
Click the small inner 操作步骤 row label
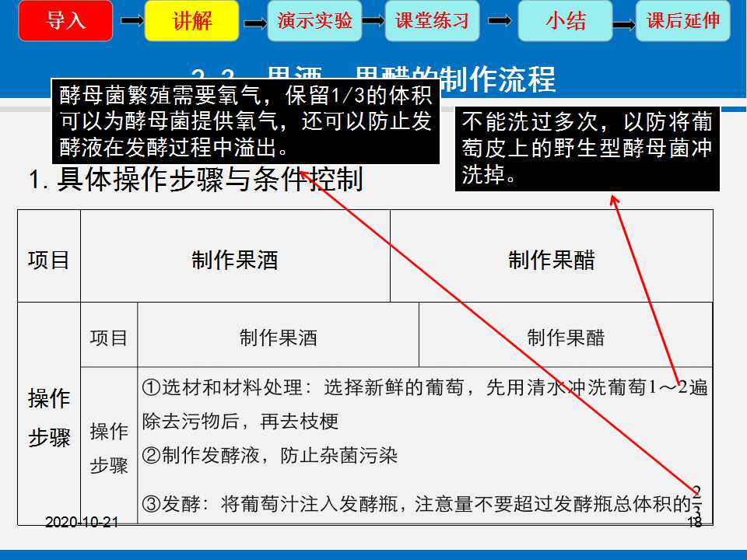109,446
